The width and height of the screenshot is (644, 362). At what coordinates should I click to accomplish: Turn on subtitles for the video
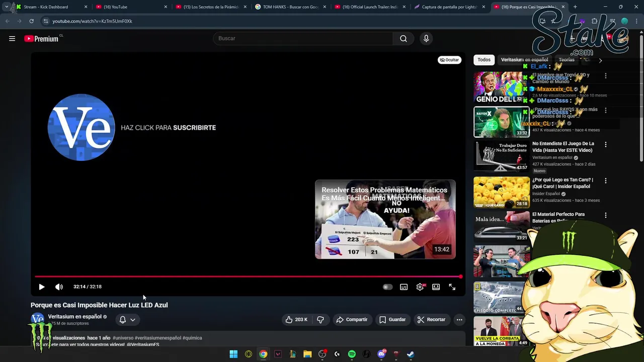click(404, 287)
